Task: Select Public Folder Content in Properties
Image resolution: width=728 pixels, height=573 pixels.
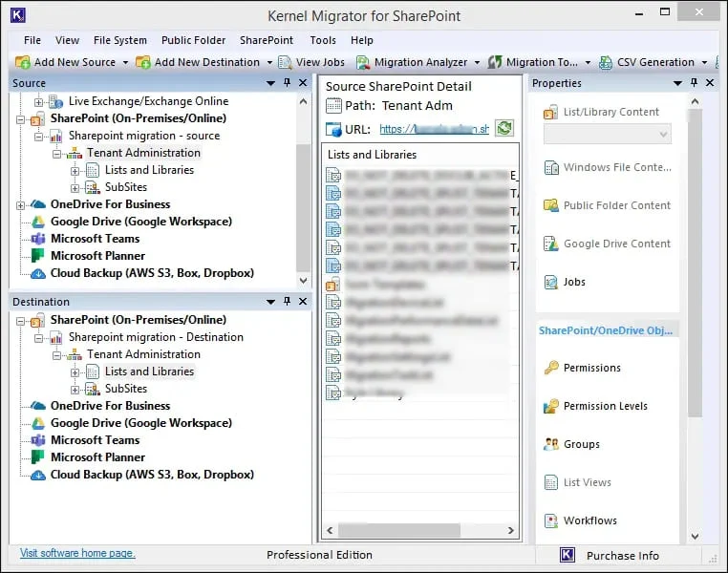Action: point(608,205)
